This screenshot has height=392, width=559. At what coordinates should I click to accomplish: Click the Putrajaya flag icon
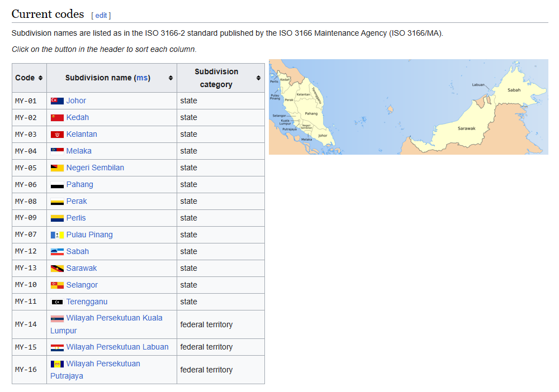(57, 364)
